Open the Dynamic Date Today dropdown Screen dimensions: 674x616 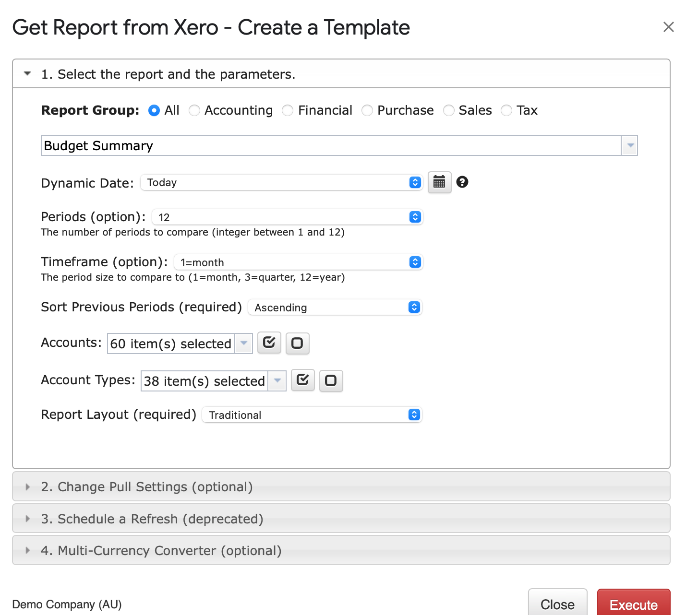point(282,182)
